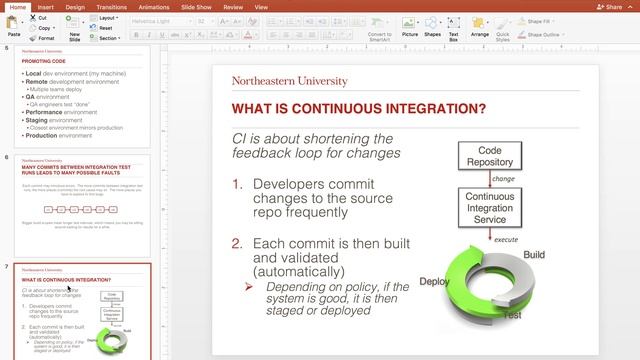Screen dimensions: 640x360
Task: Click the slide title What Is Continuous Integration
Action: [359, 109]
